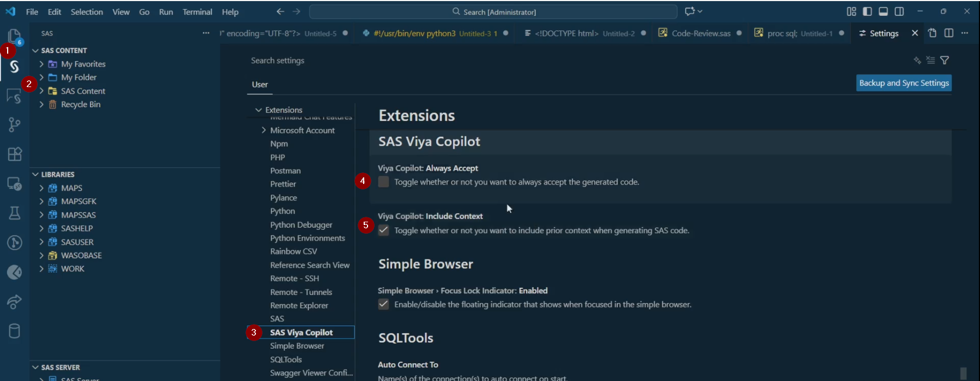Expand the SASHELP library

point(42,228)
